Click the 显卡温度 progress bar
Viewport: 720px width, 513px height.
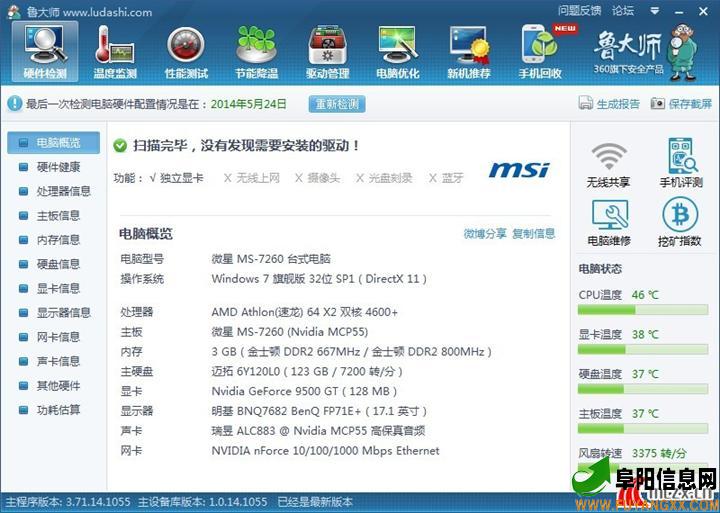tap(643, 350)
